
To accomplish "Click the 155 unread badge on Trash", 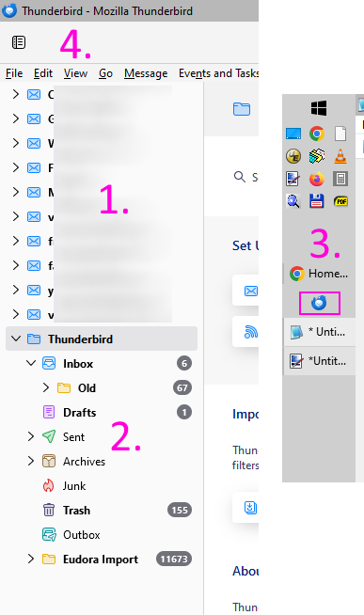I will (x=180, y=510).
